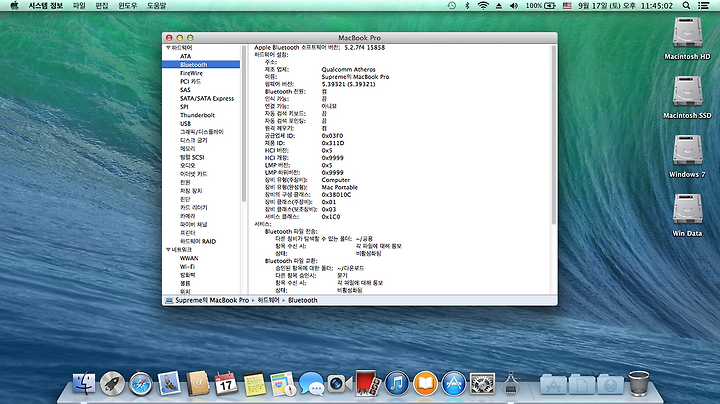Click battery 100% status icon

[x=541, y=6]
